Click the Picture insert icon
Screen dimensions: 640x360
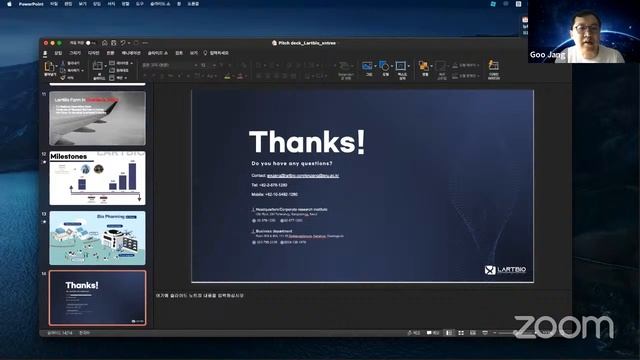click(x=367, y=66)
